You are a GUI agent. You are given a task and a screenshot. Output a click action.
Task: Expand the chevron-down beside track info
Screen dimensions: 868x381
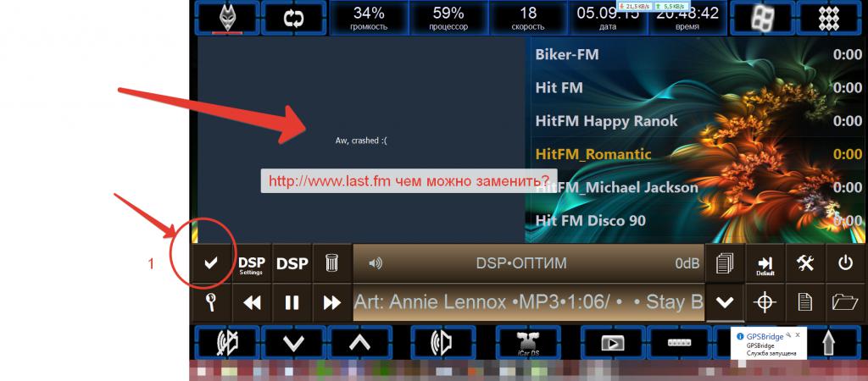[725, 302]
